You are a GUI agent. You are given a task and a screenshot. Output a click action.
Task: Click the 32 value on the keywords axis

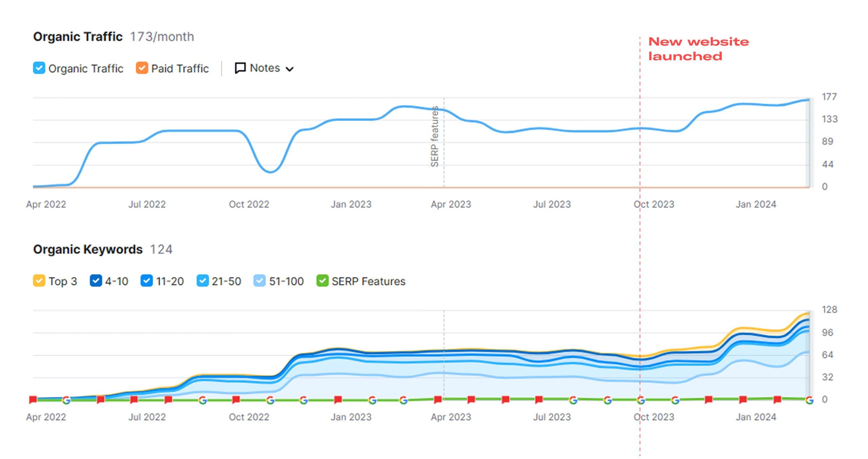coord(827,377)
